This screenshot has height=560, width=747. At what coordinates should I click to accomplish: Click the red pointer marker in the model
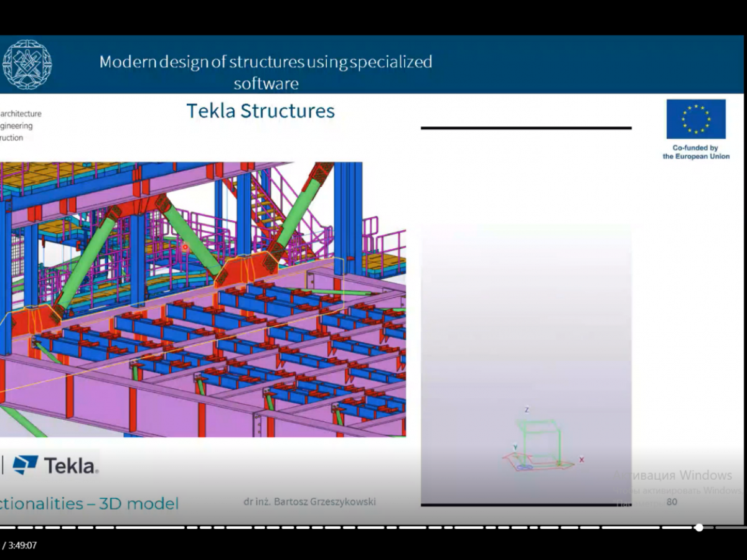(185, 248)
